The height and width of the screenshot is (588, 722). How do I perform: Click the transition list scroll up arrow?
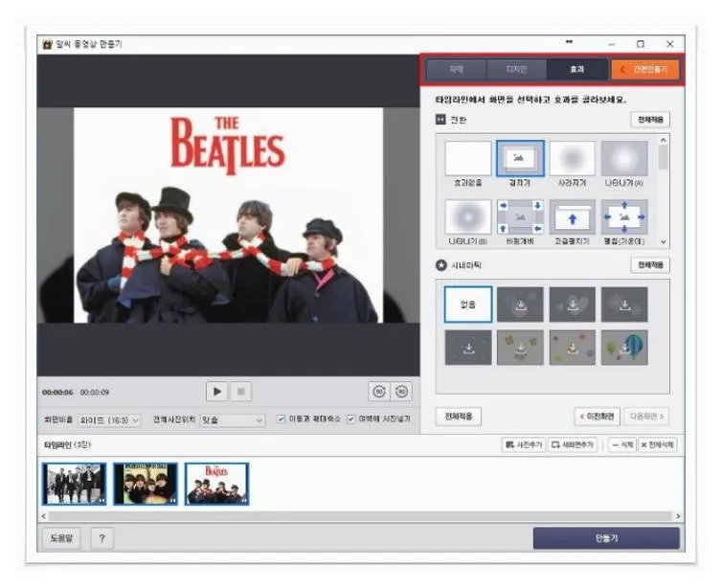coord(663,140)
